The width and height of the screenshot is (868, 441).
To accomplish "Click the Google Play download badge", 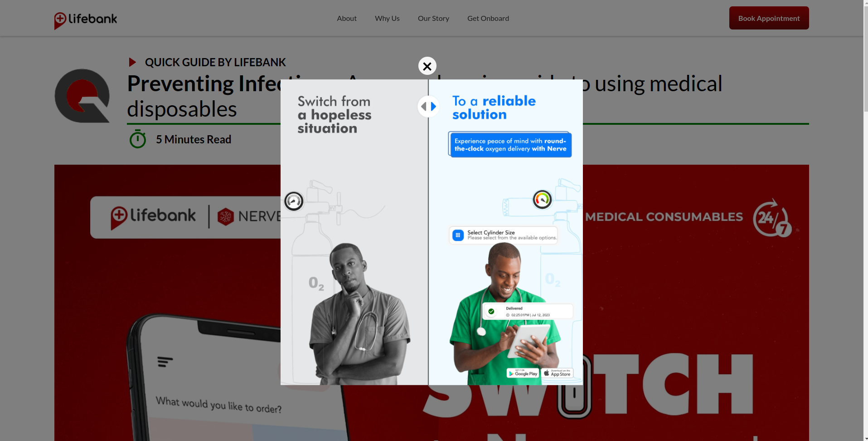I will click(x=522, y=373).
